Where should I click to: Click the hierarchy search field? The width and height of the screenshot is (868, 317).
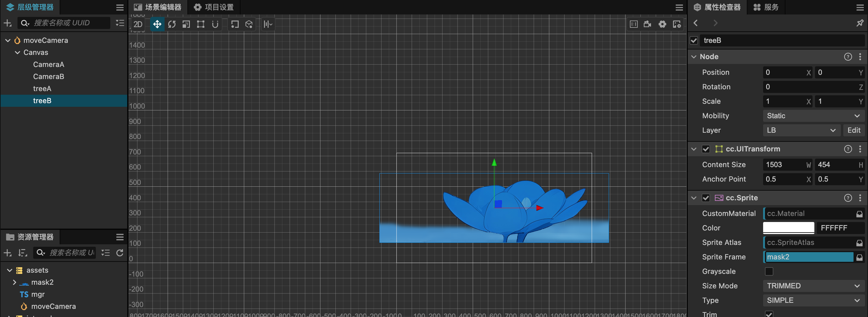pos(64,23)
